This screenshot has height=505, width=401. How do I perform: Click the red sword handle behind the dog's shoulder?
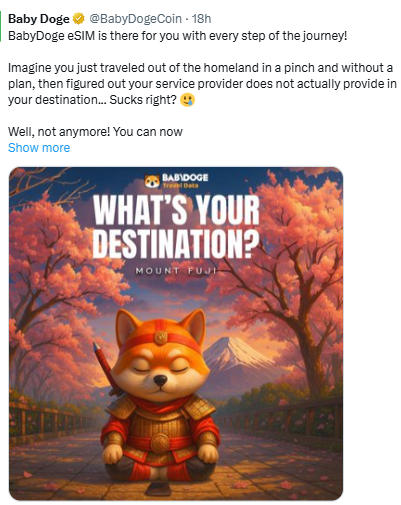(x=103, y=363)
